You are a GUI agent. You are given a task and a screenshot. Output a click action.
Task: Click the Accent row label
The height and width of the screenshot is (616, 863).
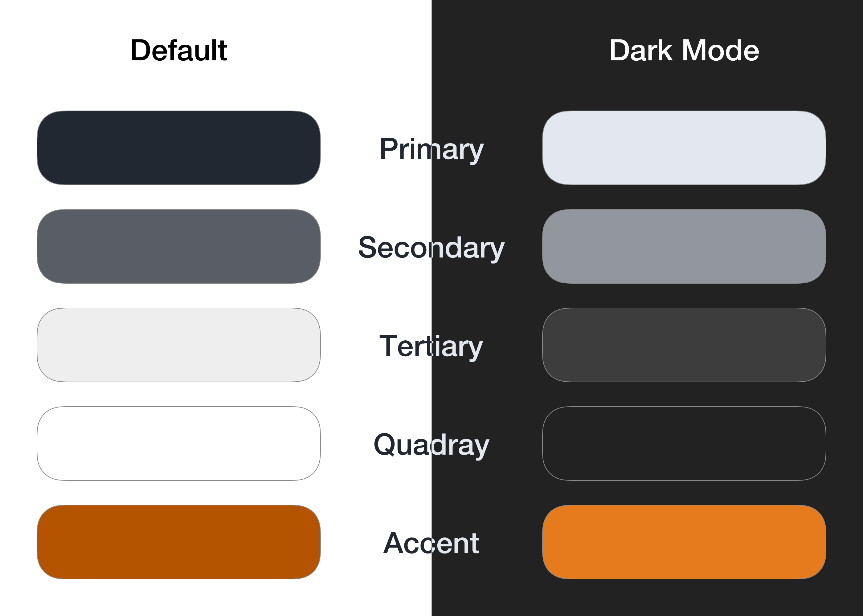click(x=431, y=543)
